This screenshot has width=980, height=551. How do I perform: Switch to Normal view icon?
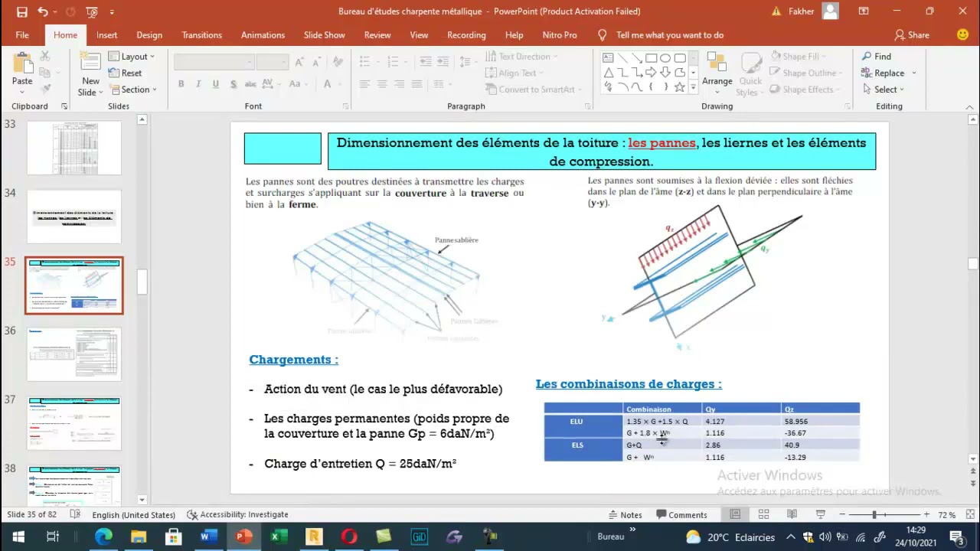click(x=735, y=515)
